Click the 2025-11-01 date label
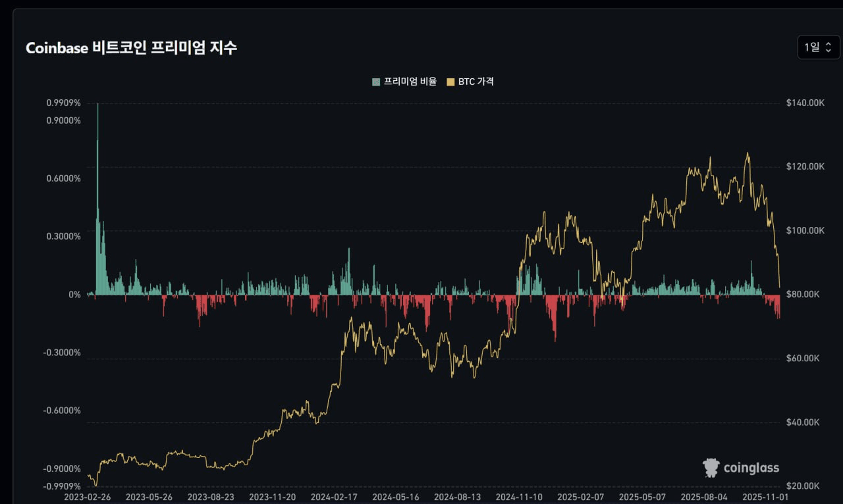This screenshot has height=504, width=843. [765, 497]
